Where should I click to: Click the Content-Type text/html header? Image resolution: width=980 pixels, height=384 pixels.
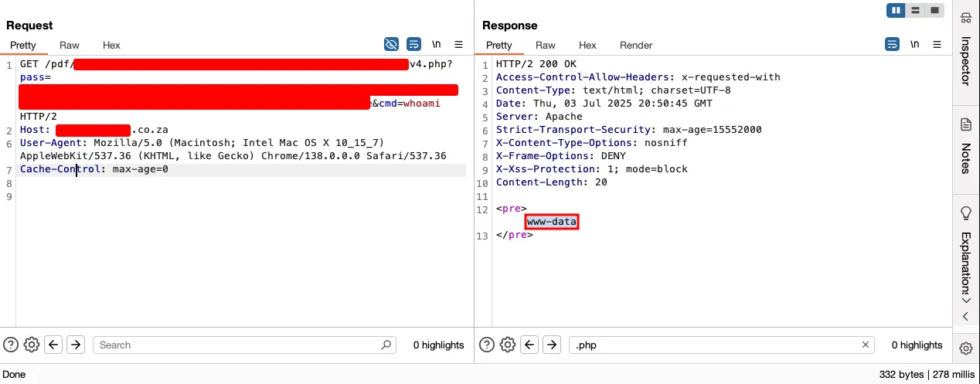(614, 90)
